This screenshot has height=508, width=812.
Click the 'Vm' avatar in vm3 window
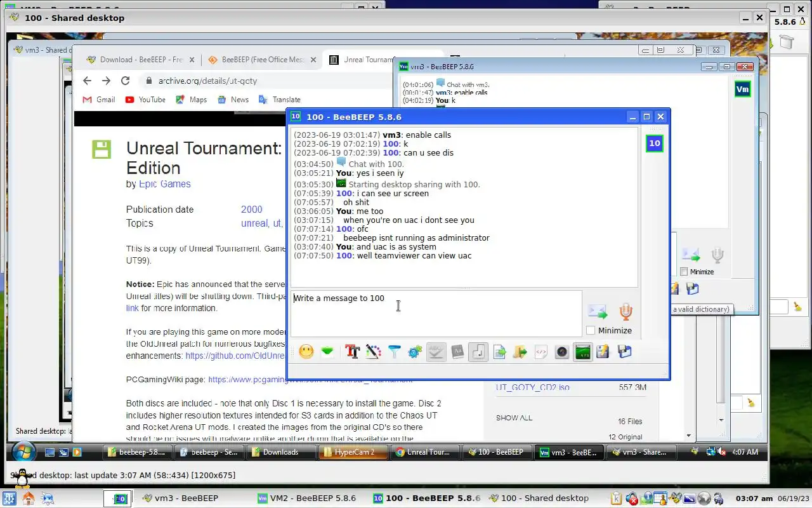point(742,90)
